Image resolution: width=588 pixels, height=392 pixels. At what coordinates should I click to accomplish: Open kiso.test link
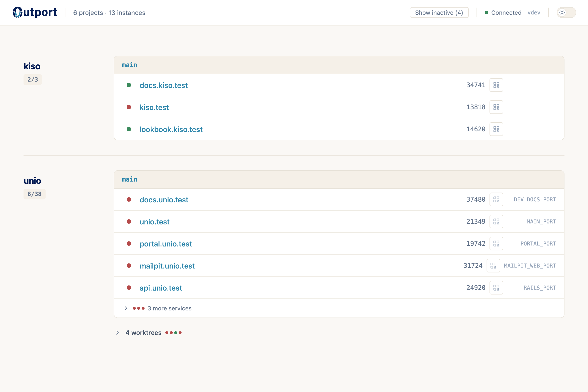[154, 107]
